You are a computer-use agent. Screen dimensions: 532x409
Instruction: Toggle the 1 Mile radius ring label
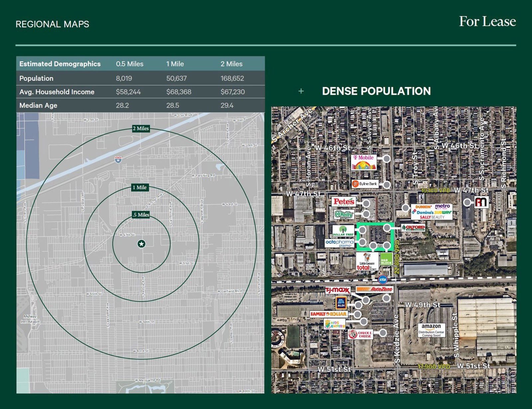coord(140,188)
